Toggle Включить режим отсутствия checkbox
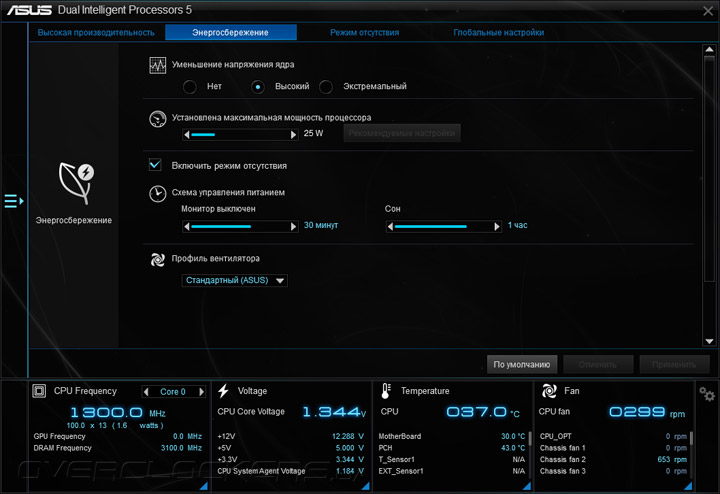Viewport: 720px width, 494px height. point(155,165)
